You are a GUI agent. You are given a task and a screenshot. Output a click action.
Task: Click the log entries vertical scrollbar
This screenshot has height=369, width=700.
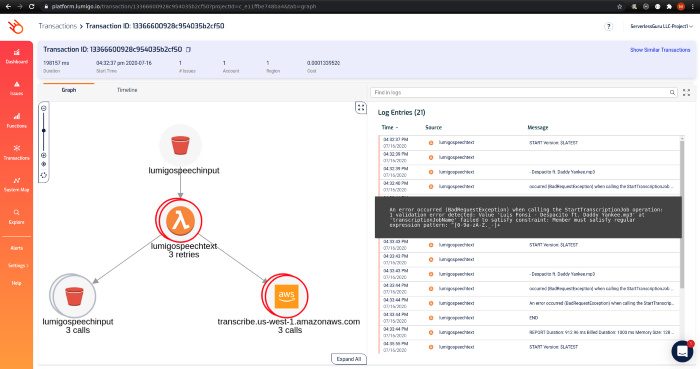click(682, 214)
